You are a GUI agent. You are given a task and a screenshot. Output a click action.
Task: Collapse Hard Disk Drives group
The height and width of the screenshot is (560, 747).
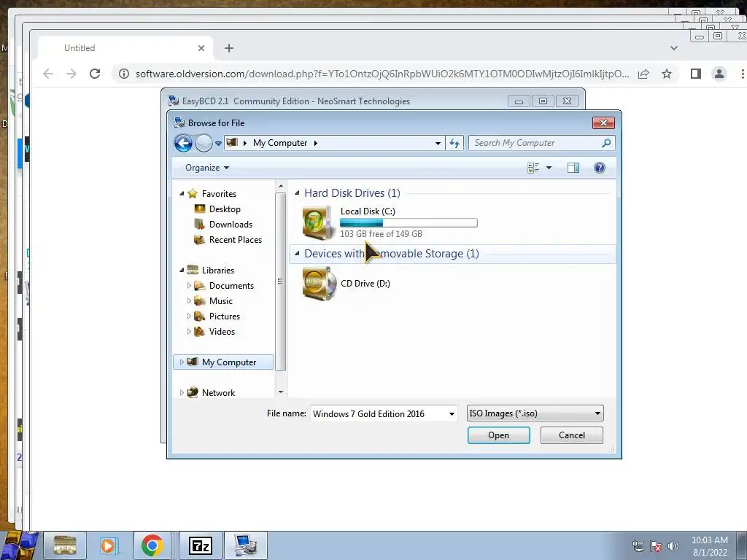point(297,192)
